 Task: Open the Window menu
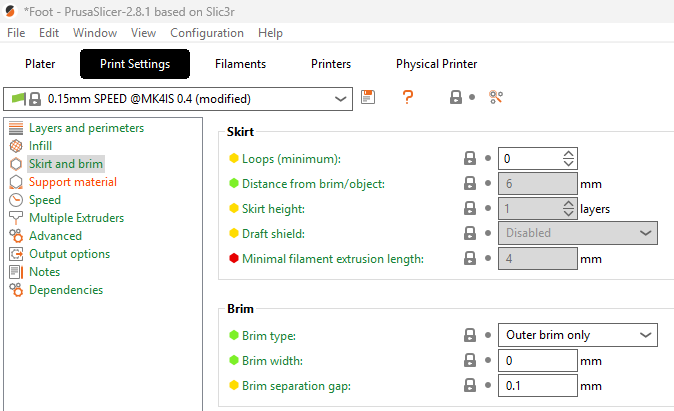95,33
